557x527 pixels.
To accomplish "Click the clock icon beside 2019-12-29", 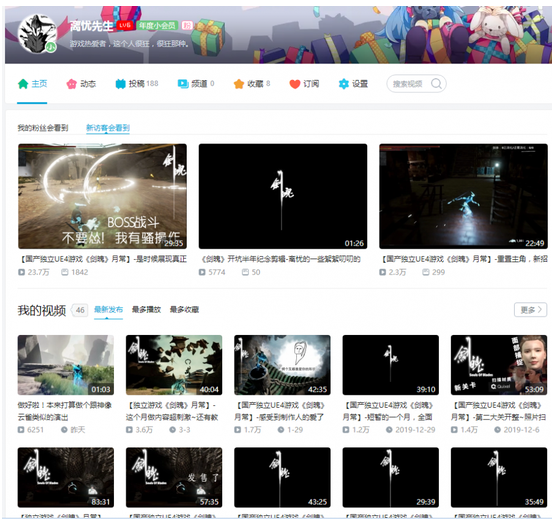I will [389, 430].
